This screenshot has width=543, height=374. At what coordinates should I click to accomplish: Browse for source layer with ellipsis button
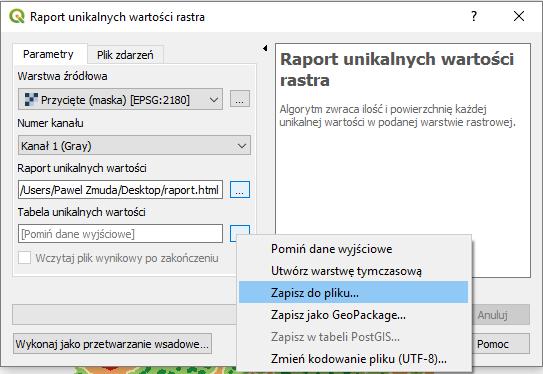click(x=240, y=99)
